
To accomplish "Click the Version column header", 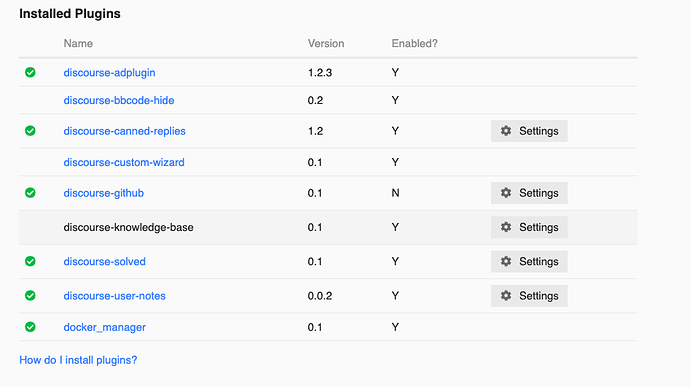I will (326, 43).
